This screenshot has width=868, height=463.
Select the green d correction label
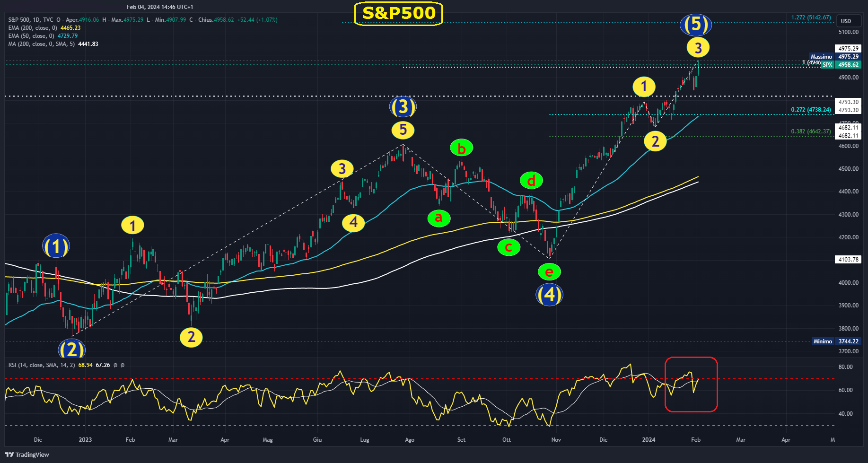[x=531, y=180]
